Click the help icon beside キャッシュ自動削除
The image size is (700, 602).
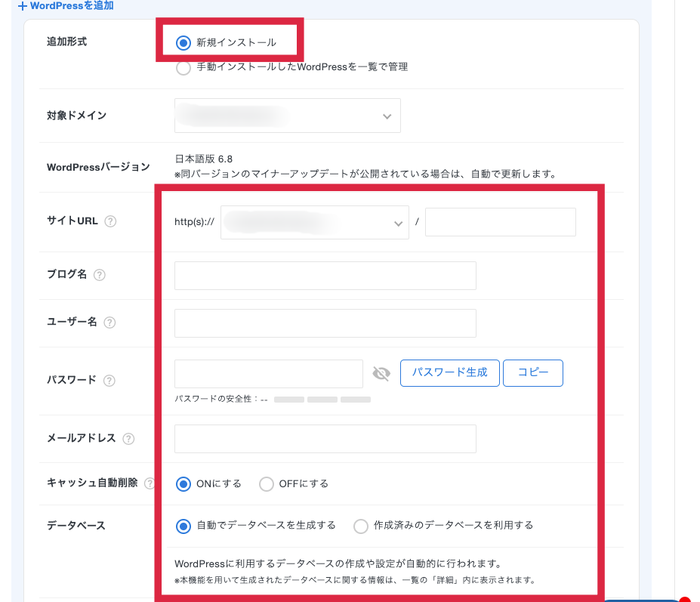pos(150,483)
